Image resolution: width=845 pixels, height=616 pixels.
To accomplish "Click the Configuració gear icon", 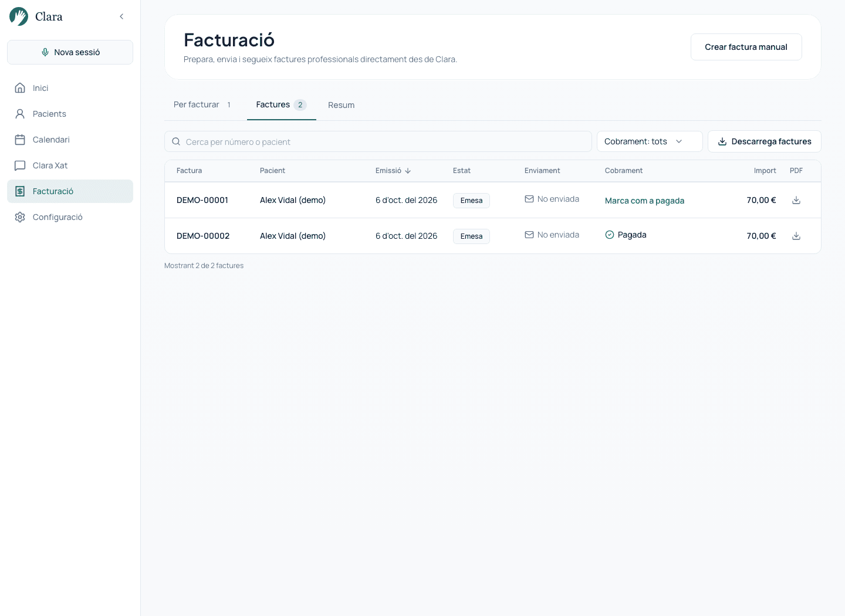I will [x=20, y=217].
